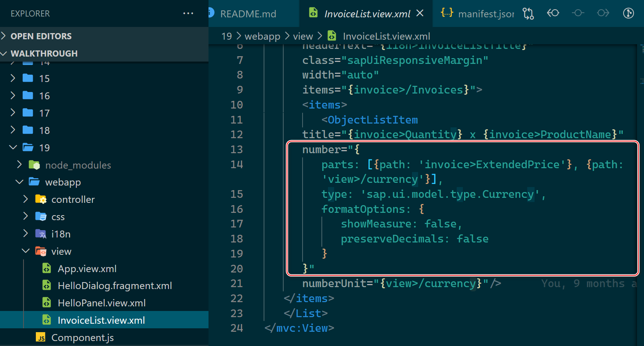Click the i18n translation folder icon
Screen dimensions: 644x346
[40, 234]
